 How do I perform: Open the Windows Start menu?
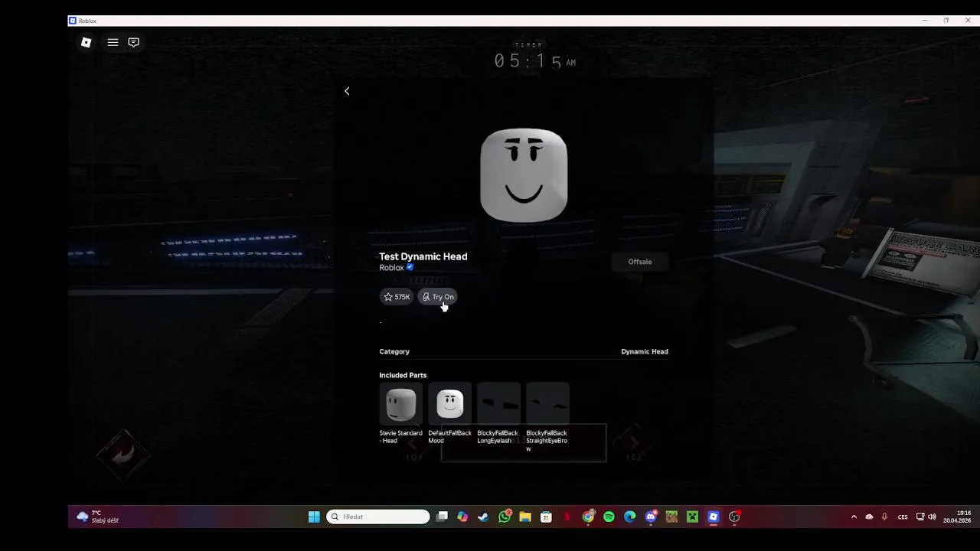click(x=314, y=517)
